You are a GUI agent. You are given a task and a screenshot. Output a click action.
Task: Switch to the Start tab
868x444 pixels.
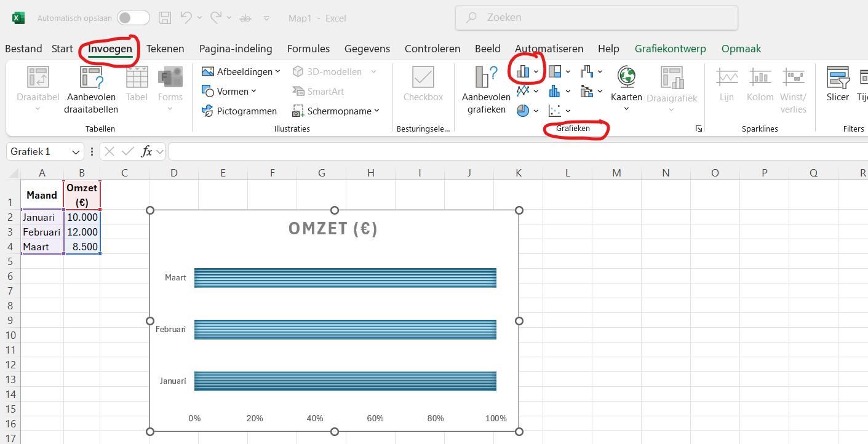[x=62, y=49]
